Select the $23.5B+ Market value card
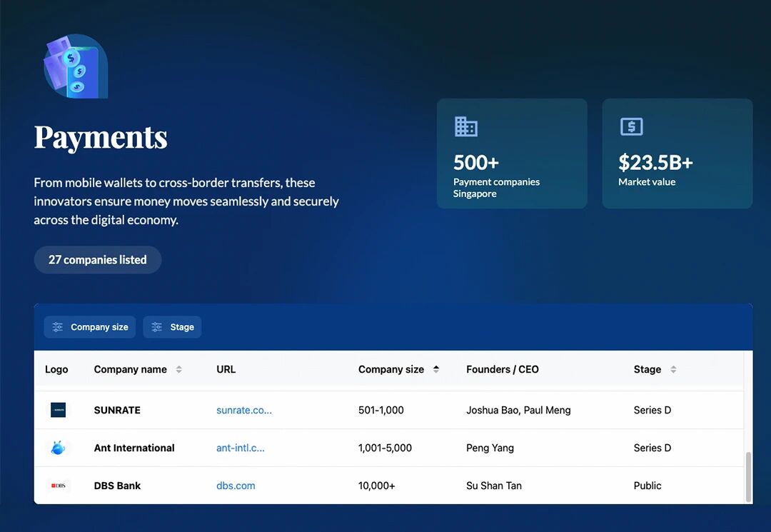 point(677,154)
